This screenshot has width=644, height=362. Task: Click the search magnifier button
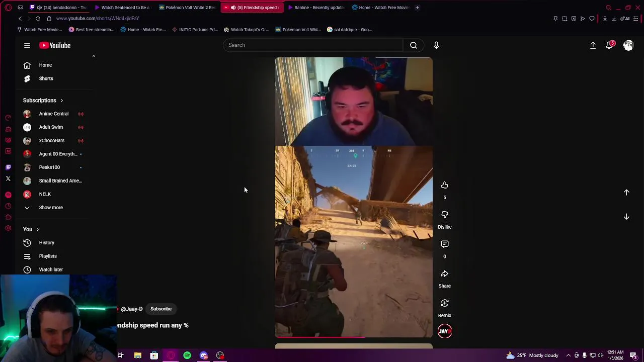[x=414, y=45]
